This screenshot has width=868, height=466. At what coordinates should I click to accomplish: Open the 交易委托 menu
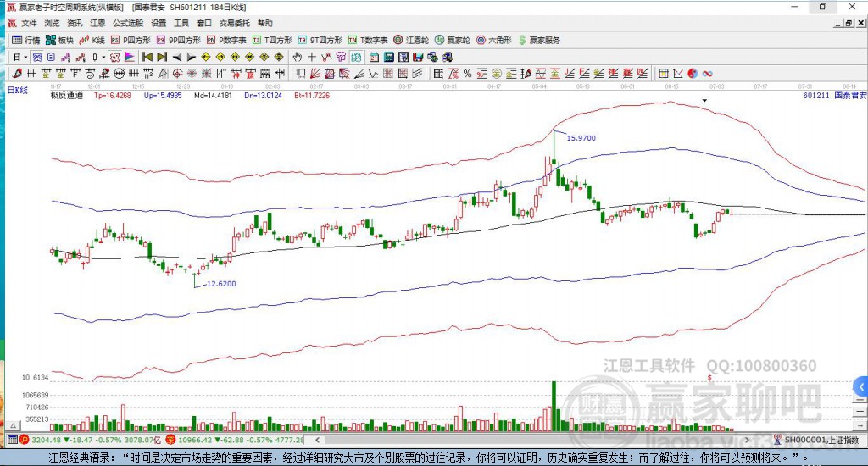[235, 23]
